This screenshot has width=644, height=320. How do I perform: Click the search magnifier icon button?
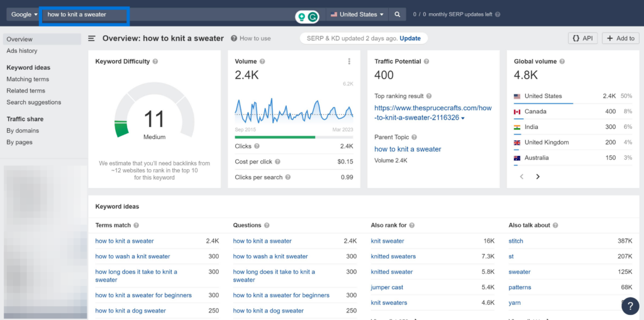click(x=397, y=14)
